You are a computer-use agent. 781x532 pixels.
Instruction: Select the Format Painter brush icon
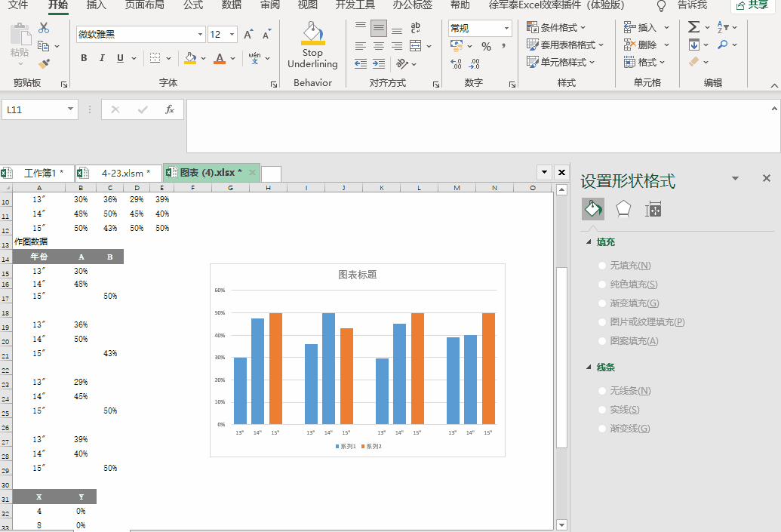[x=44, y=63]
